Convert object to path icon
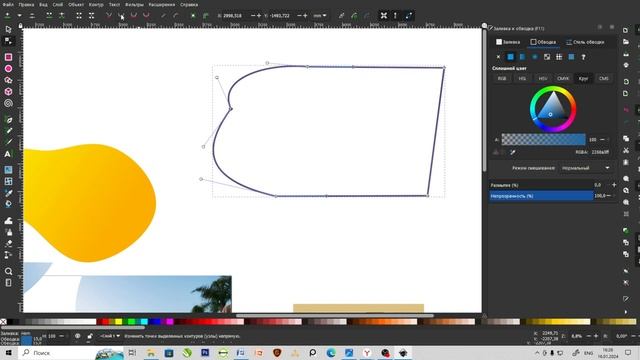The image size is (640, 360). point(193,16)
